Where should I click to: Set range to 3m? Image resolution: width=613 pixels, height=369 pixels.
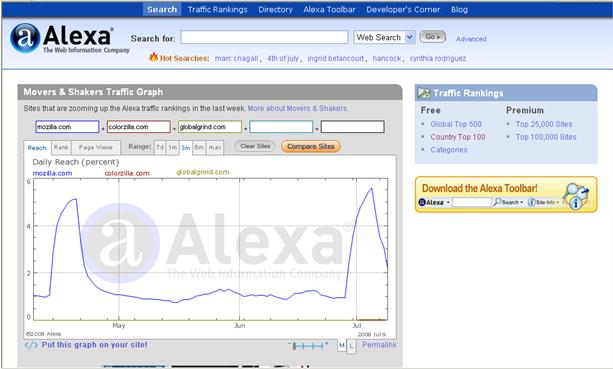(x=185, y=148)
